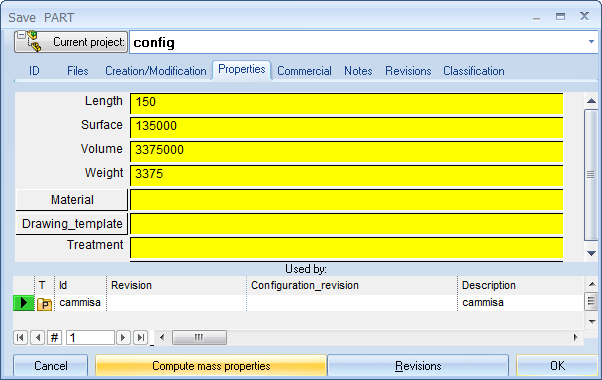The height and width of the screenshot is (380, 602).
Task: Click the Drawing_template value field
Action: pos(347,224)
